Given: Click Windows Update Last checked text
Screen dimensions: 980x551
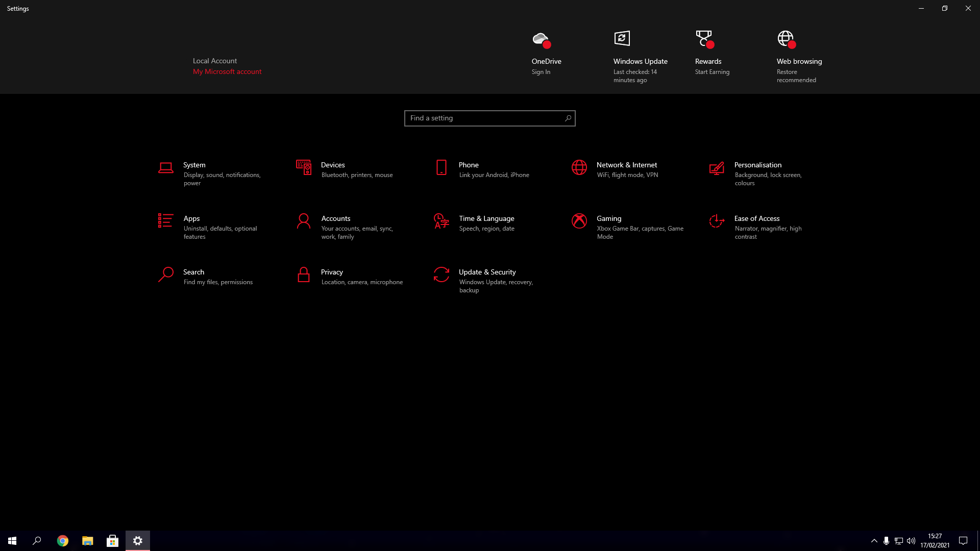Looking at the screenshot, I should [x=635, y=76].
